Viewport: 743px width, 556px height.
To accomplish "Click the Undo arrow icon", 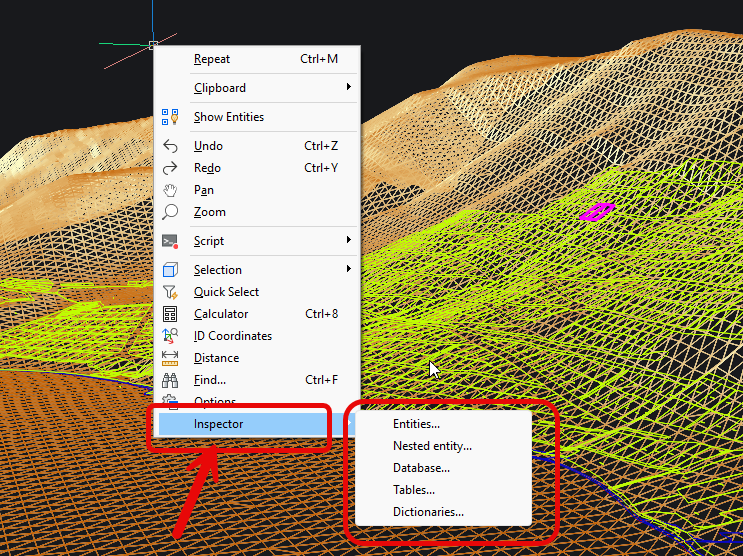I will tap(170, 146).
